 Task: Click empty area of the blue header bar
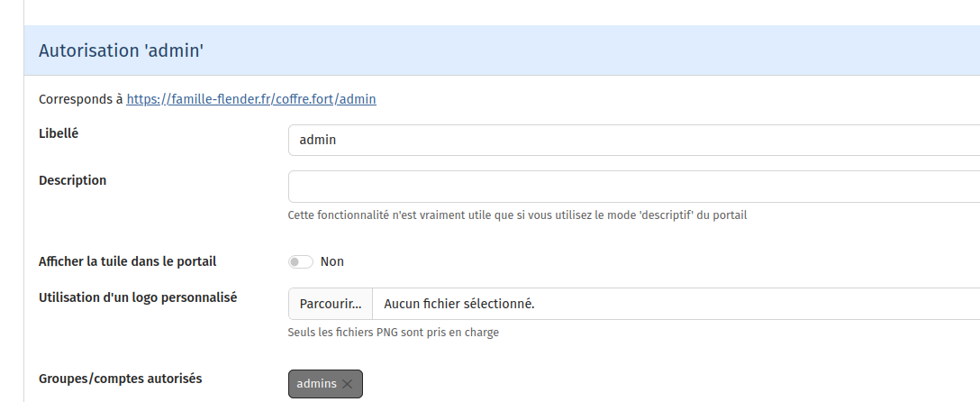tap(585, 51)
